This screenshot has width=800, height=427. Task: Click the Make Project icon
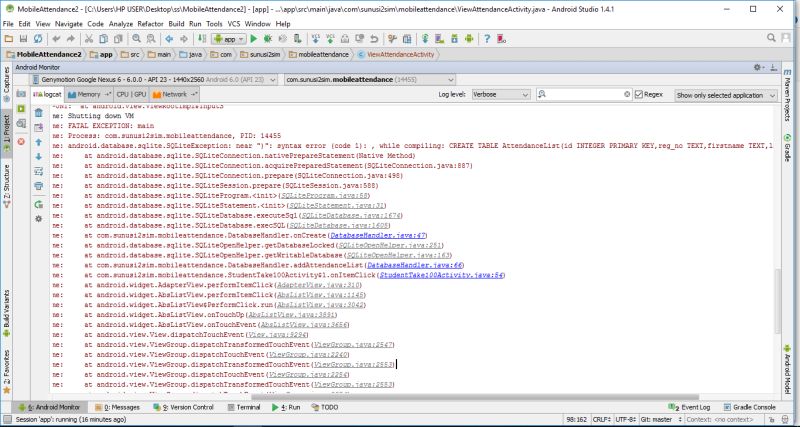[x=202, y=39]
